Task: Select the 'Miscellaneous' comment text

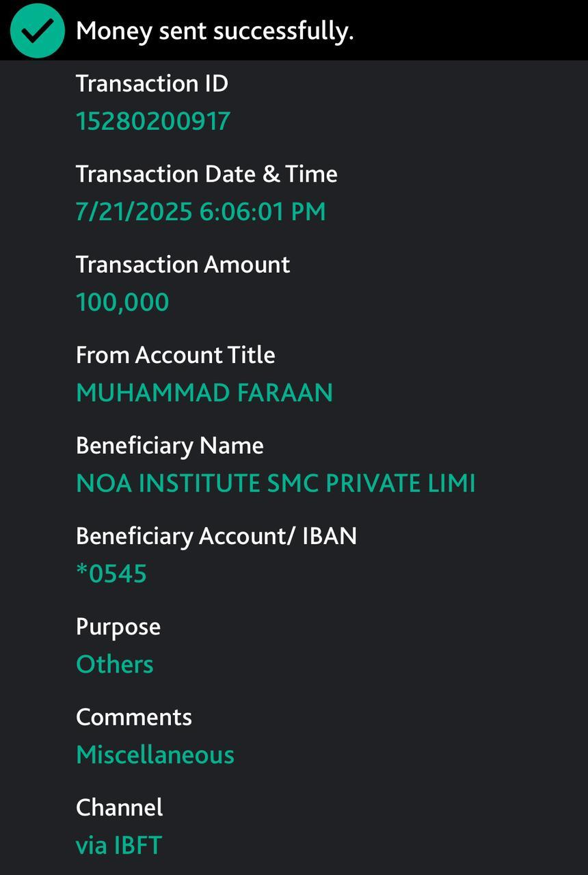Action: 155,755
